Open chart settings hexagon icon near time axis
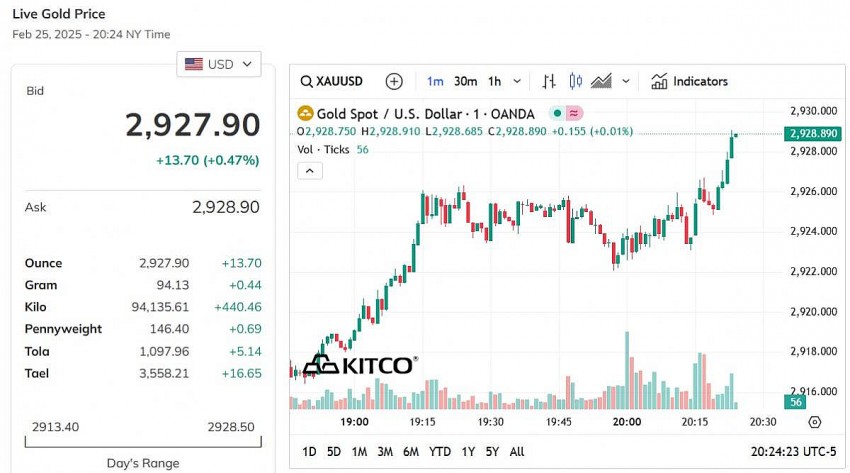 coord(814,422)
